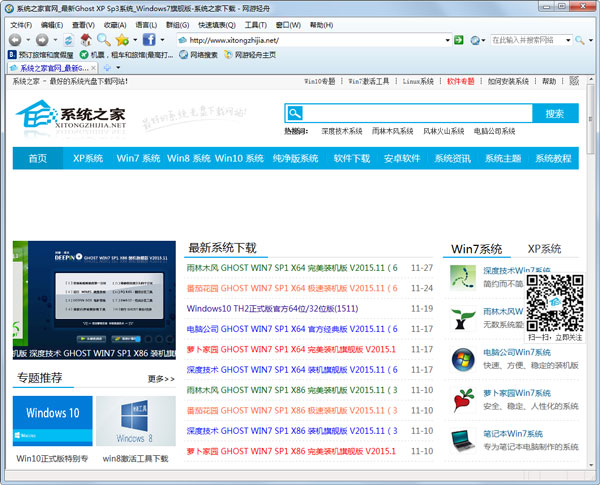Open the new tab plus icon
The image size is (600, 485).
click(x=108, y=68)
